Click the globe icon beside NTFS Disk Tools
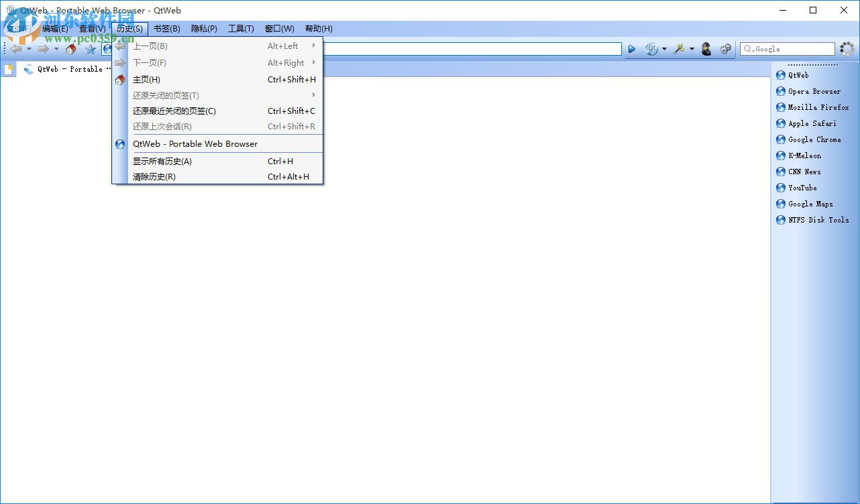 [x=781, y=220]
